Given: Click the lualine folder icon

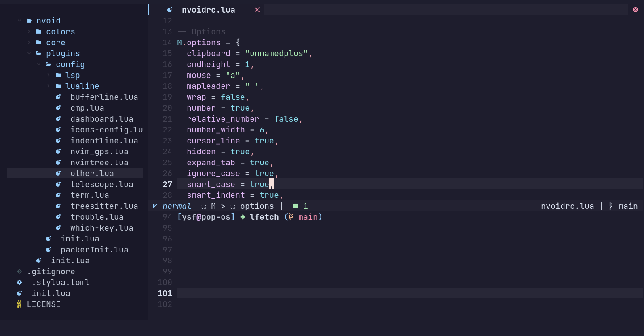Looking at the screenshot, I should click(x=58, y=86).
